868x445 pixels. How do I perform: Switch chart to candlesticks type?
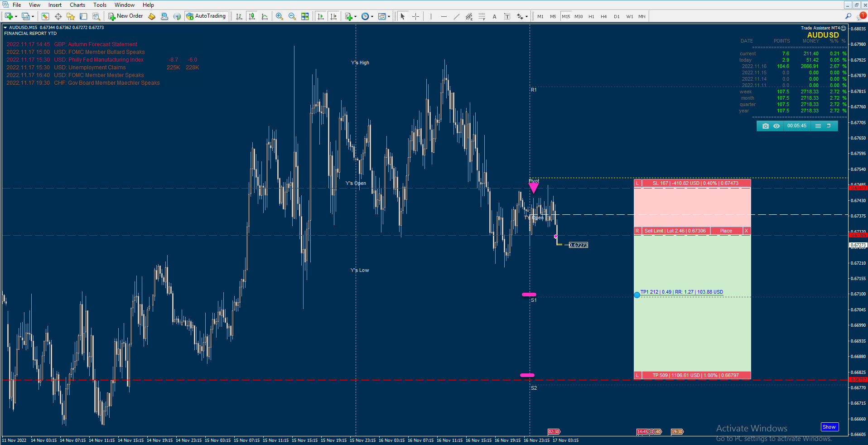[x=252, y=16]
